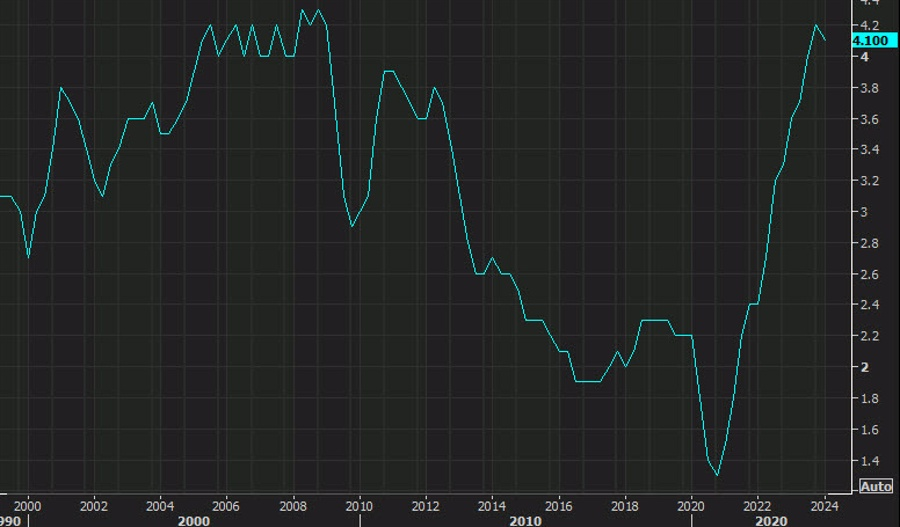Click the 3.8 y-axis value

click(868, 88)
